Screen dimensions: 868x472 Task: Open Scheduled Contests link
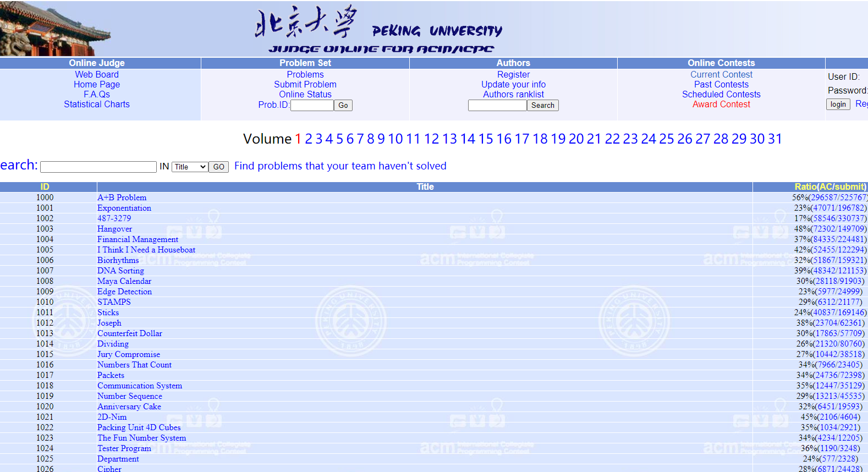click(x=722, y=94)
